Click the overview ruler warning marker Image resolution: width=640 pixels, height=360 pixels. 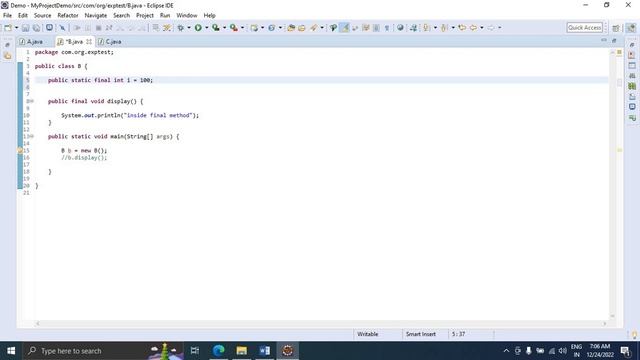pyautogui.click(x=619, y=150)
